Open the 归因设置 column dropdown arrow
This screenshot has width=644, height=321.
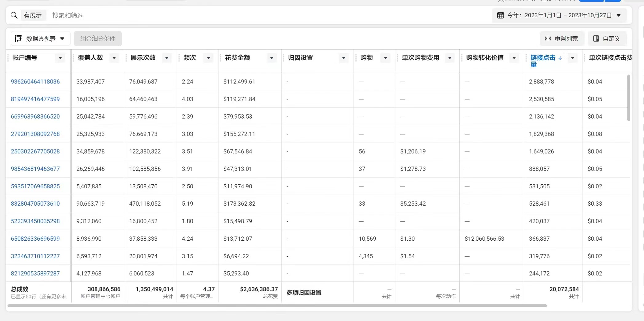[344, 58]
